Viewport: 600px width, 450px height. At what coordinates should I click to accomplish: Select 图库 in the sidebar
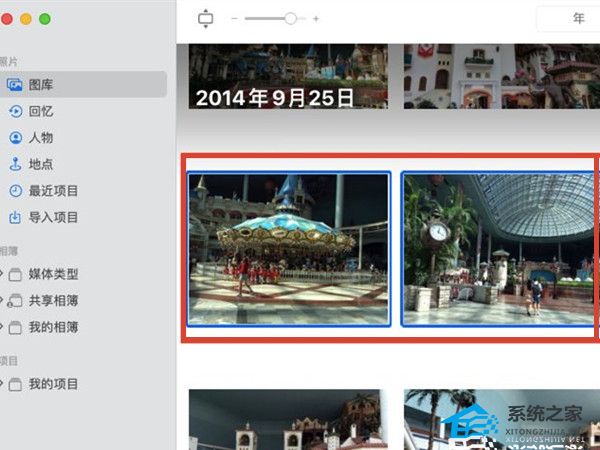(x=83, y=84)
